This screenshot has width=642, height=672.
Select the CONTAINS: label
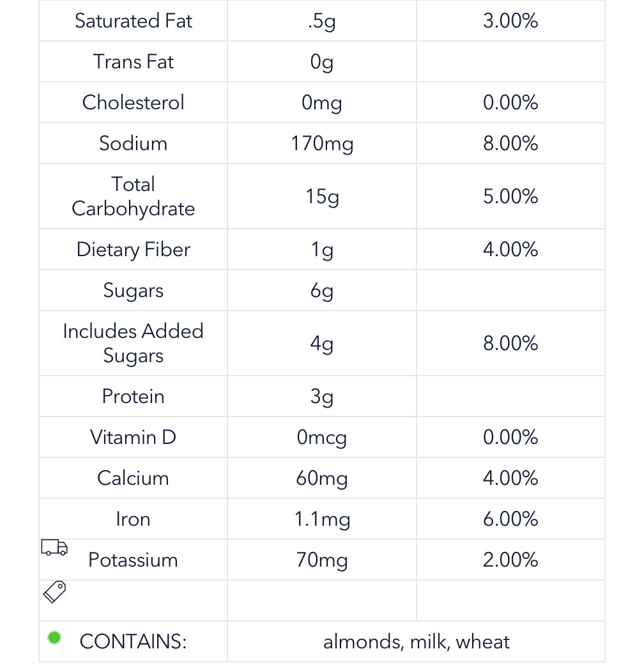(134, 641)
